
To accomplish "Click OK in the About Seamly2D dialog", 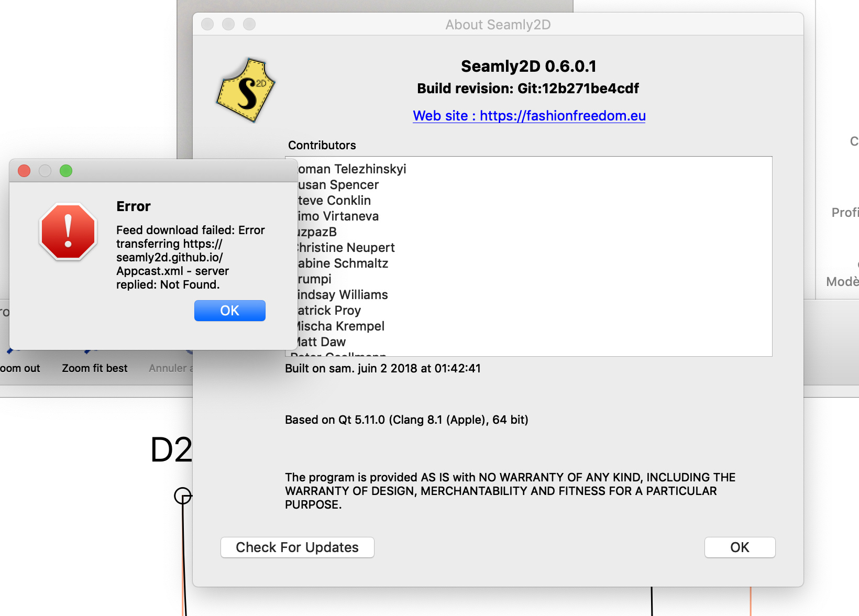I will coord(739,547).
